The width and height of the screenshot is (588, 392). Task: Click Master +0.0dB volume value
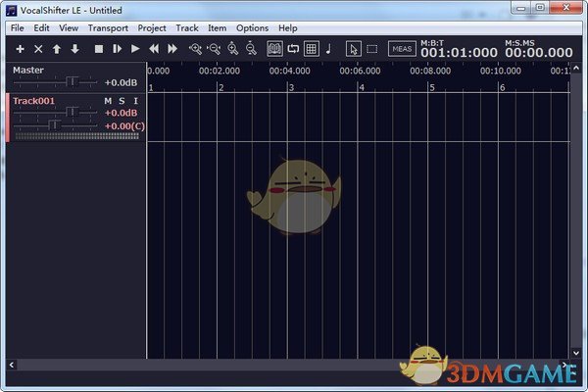tap(121, 82)
